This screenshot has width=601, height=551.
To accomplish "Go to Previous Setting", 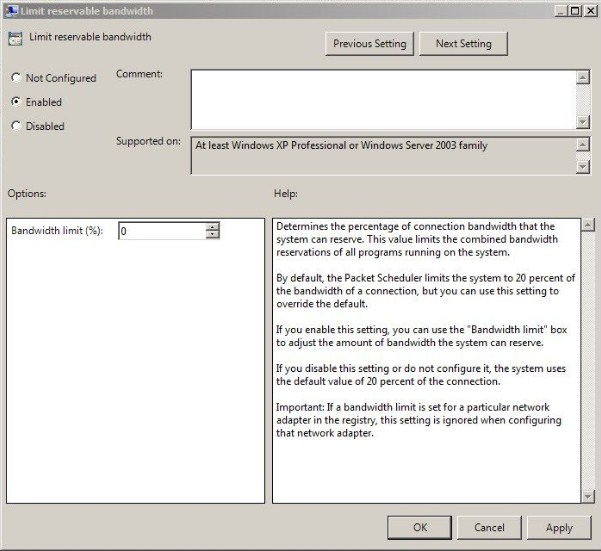I will 369,44.
